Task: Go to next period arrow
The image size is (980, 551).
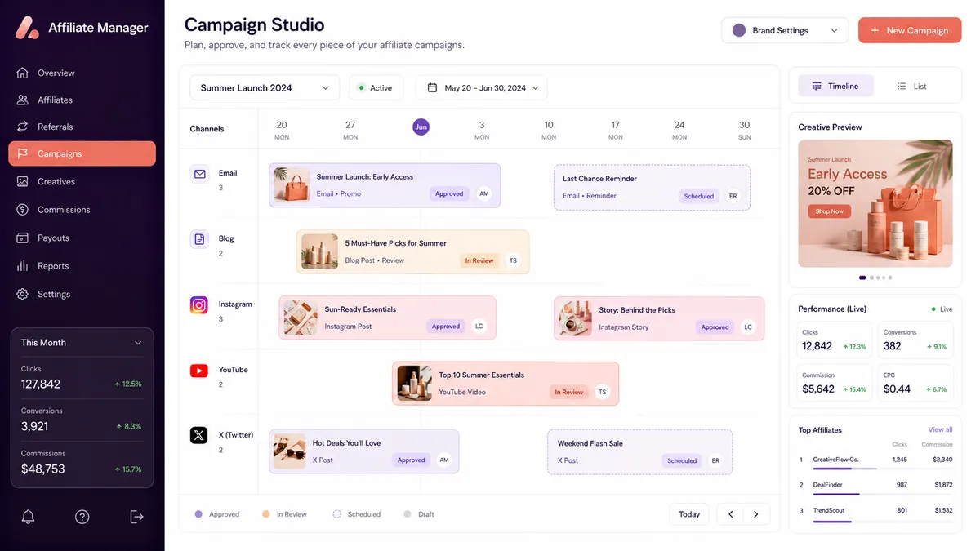Action: (x=756, y=514)
